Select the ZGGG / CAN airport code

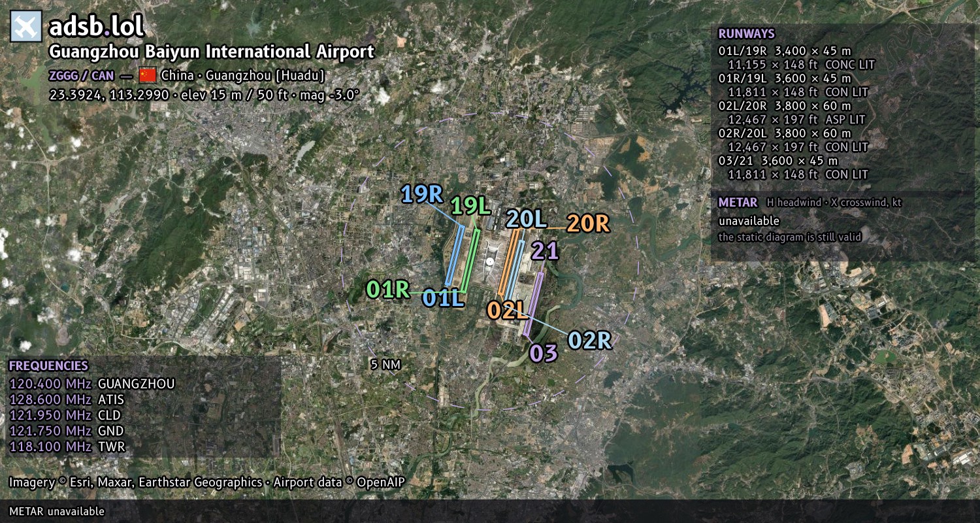[x=81, y=75]
